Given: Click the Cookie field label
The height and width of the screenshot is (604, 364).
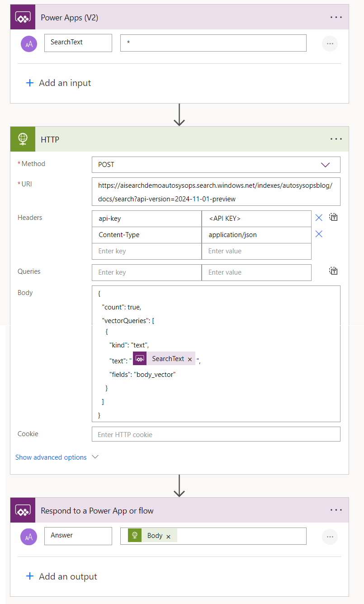Looking at the screenshot, I should coord(28,434).
